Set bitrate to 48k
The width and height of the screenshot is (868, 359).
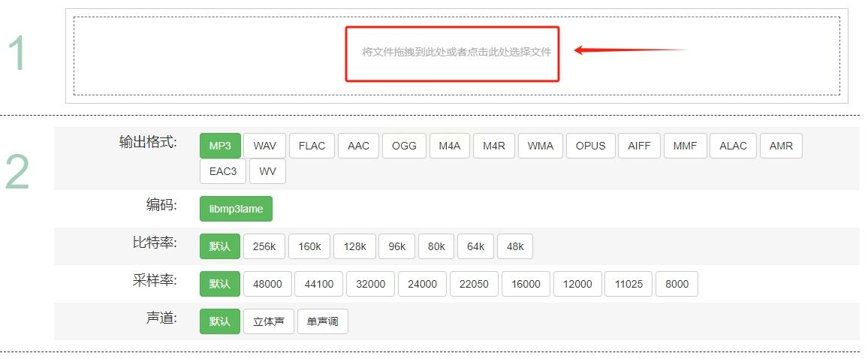pyautogui.click(x=515, y=246)
